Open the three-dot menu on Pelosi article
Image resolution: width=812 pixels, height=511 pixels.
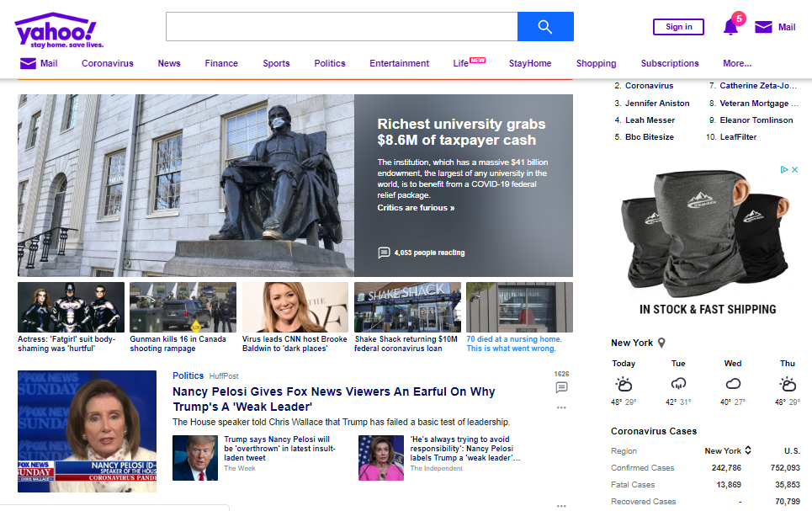tap(561, 408)
